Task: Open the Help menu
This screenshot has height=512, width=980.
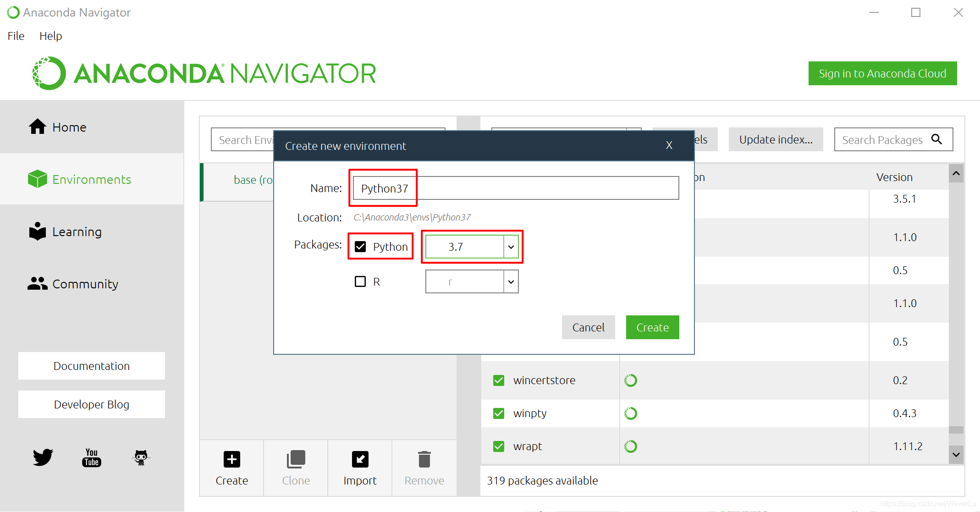Action: (x=50, y=36)
